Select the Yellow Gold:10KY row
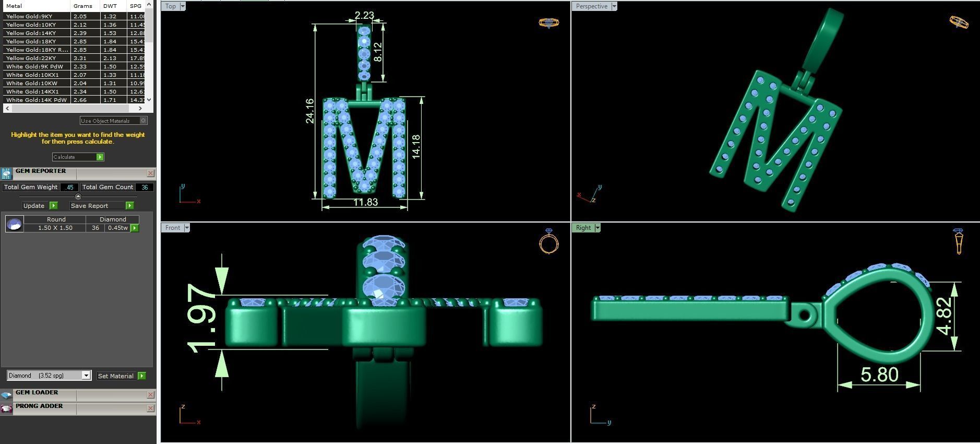Viewport: 980px width, 444px height. [x=74, y=25]
